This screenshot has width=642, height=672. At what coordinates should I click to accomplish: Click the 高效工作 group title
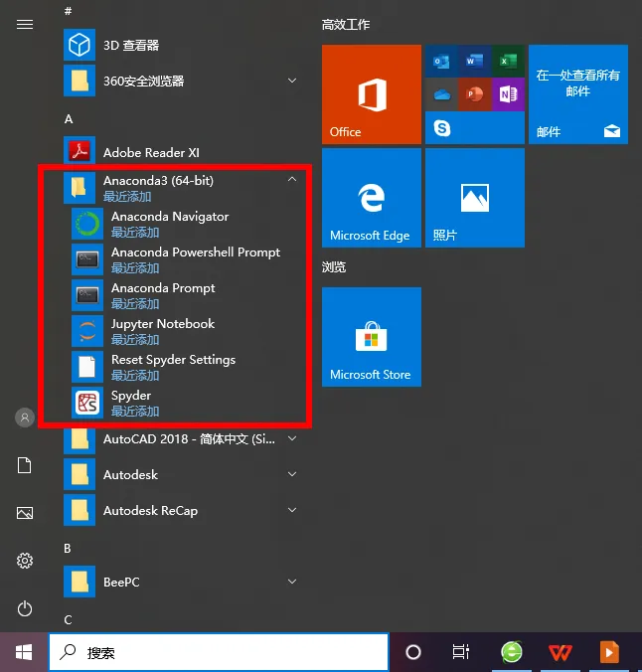pos(346,25)
